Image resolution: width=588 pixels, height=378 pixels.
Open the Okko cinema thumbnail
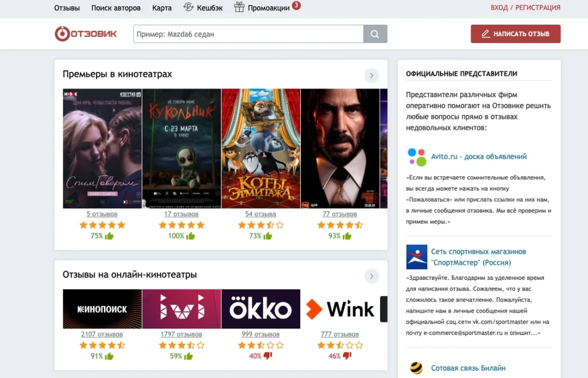coord(261,309)
